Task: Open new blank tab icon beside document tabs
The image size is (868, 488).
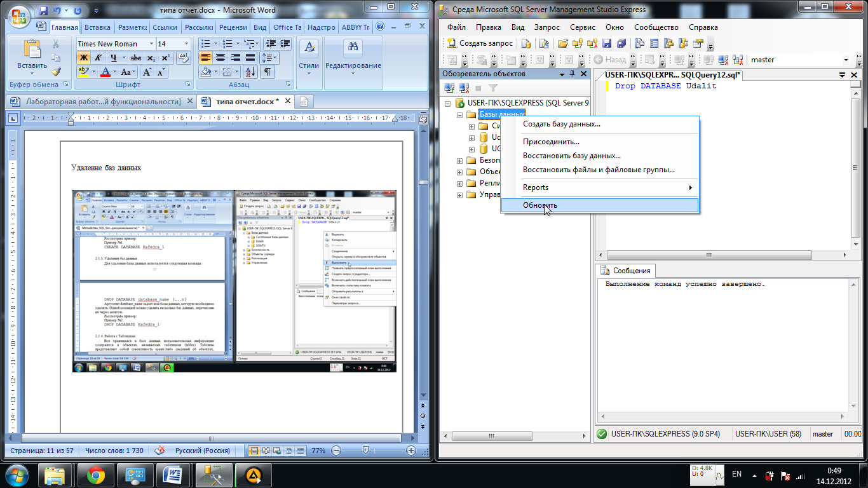Action: tap(304, 102)
